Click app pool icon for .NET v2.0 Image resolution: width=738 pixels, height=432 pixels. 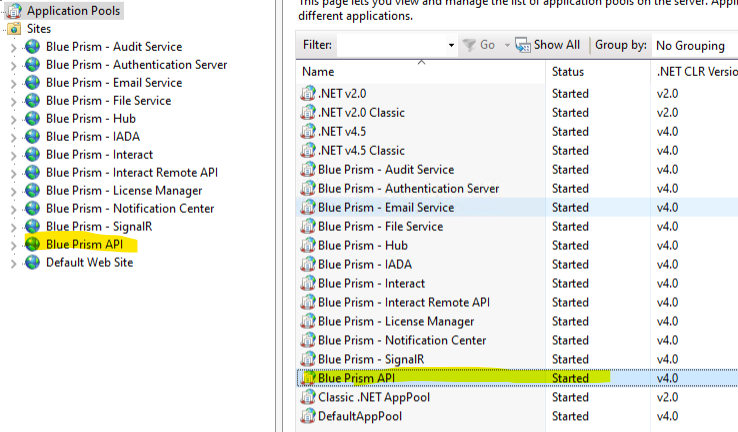[308, 94]
